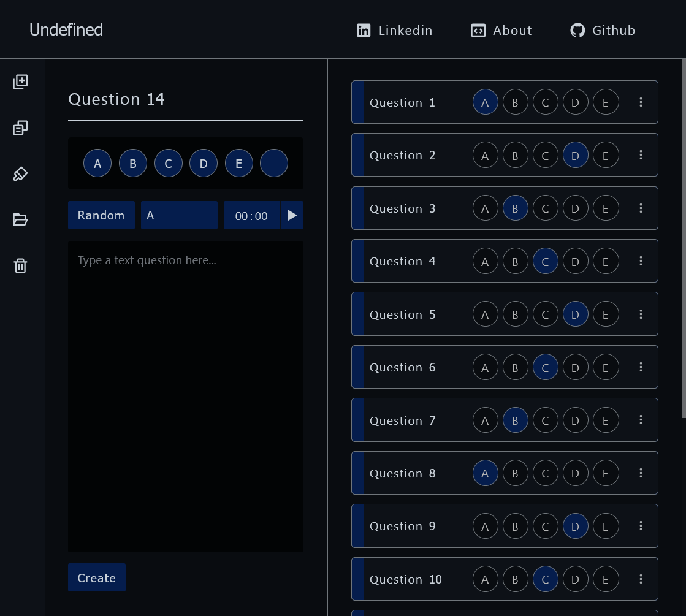Open Question 3 more options menu
Viewport: 686px width, 616px height.
coord(641,208)
